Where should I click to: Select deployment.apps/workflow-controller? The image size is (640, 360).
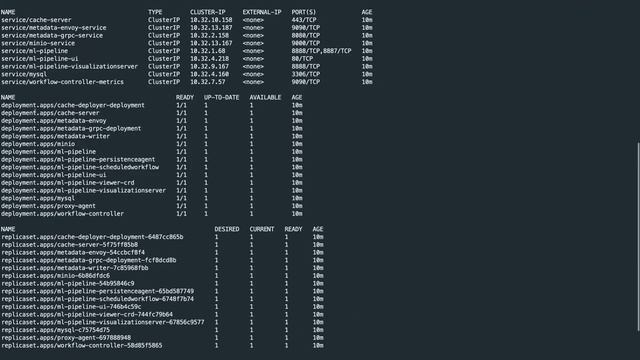tap(62, 214)
